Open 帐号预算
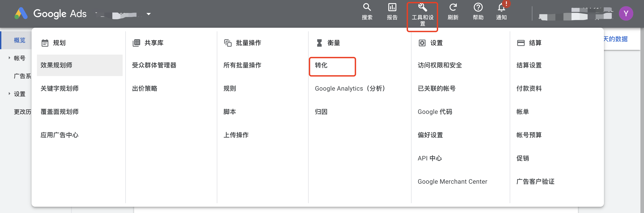Screen dimensions: 644x213 coord(529,135)
